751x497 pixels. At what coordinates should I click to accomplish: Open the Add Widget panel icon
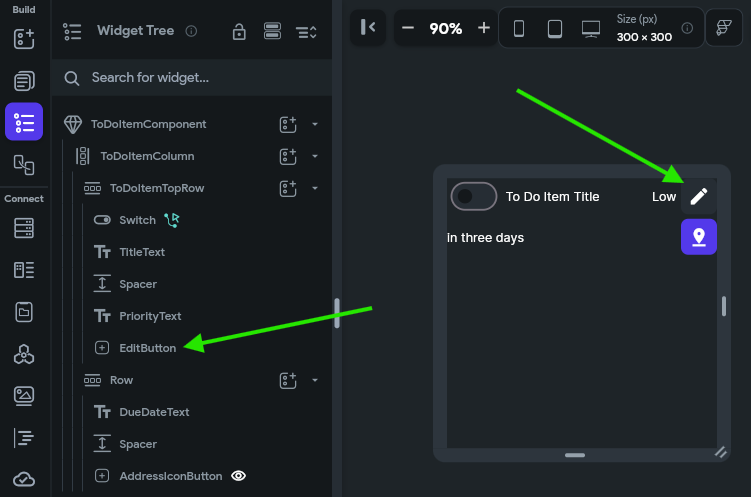pos(24,39)
